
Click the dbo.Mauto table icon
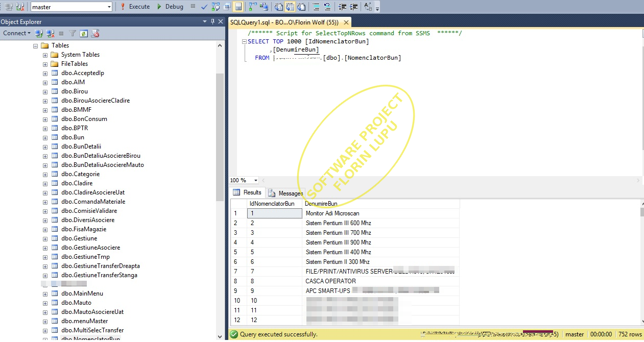point(55,303)
